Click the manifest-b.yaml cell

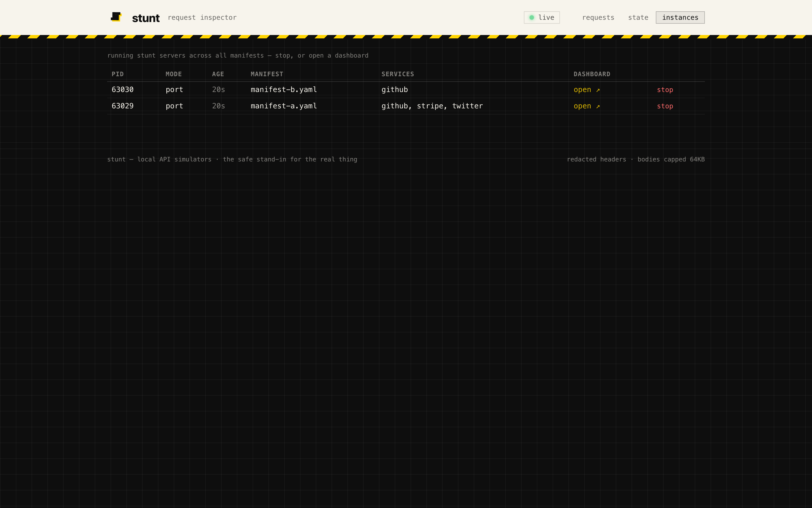(x=284, y=90)
